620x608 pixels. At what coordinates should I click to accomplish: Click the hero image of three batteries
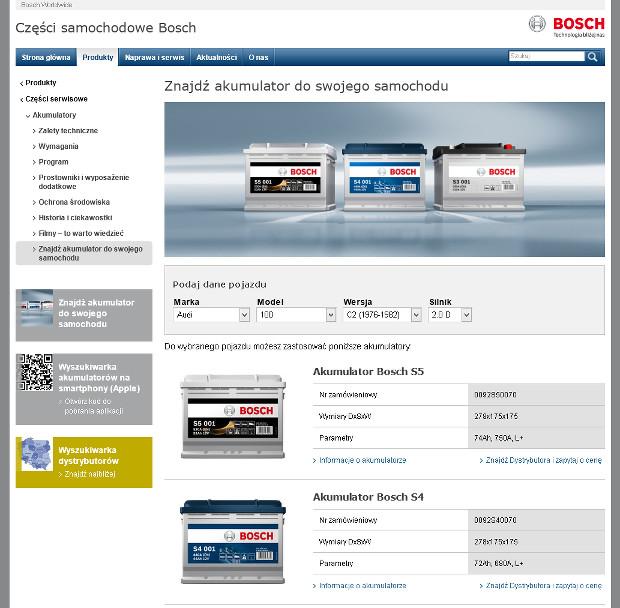coord(384,179)
